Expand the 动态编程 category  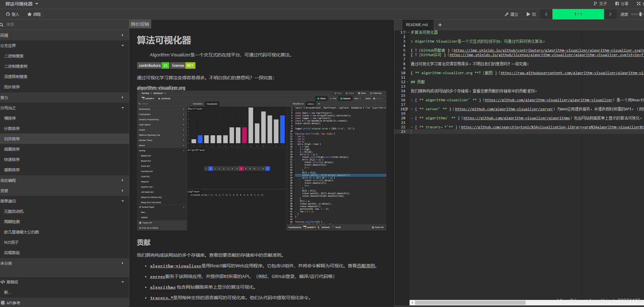[64, 180]
